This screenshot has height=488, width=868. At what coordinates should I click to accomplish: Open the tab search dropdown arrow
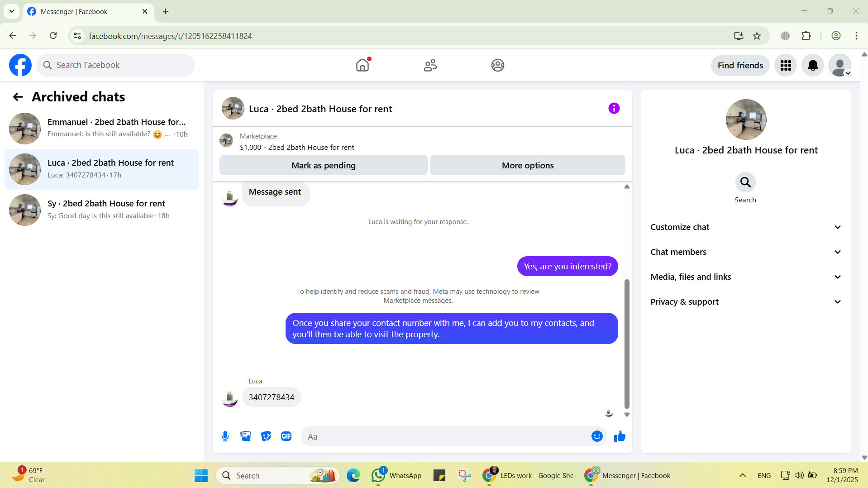point(12,11)
